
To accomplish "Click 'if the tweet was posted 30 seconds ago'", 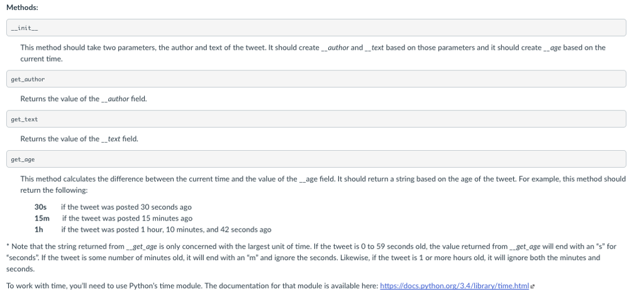I will click(126, 207).
